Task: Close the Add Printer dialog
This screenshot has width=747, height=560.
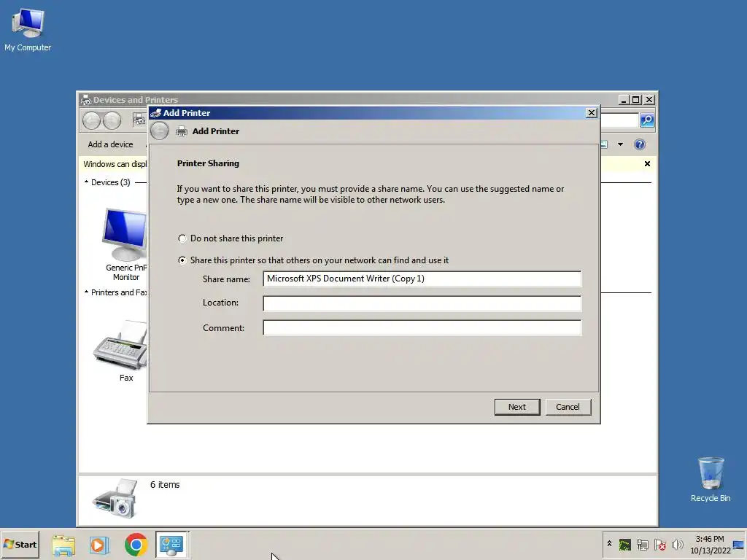Action: point(591,113)
